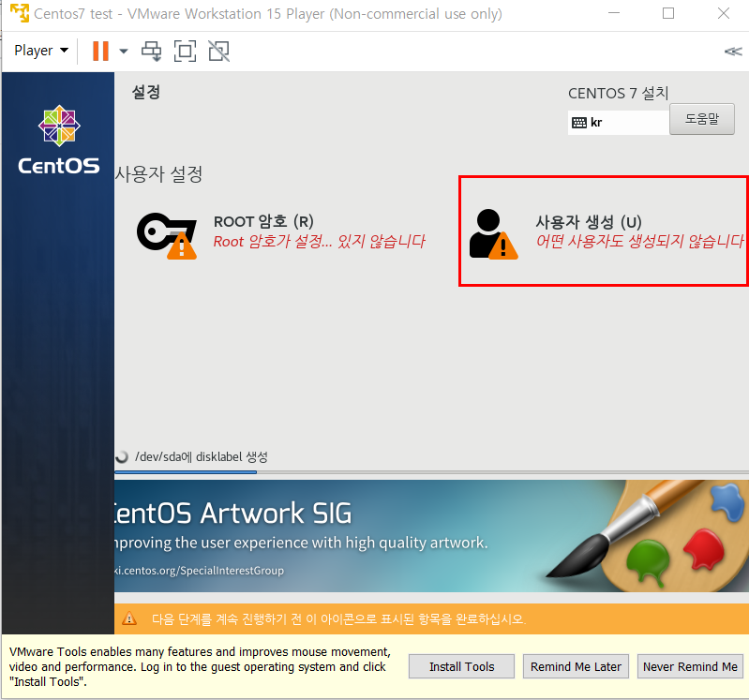Click the user creation person icon

tap(493, 234)
